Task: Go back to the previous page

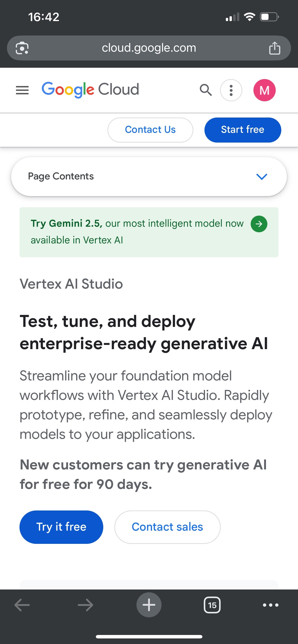Action: tap(22, 605)
